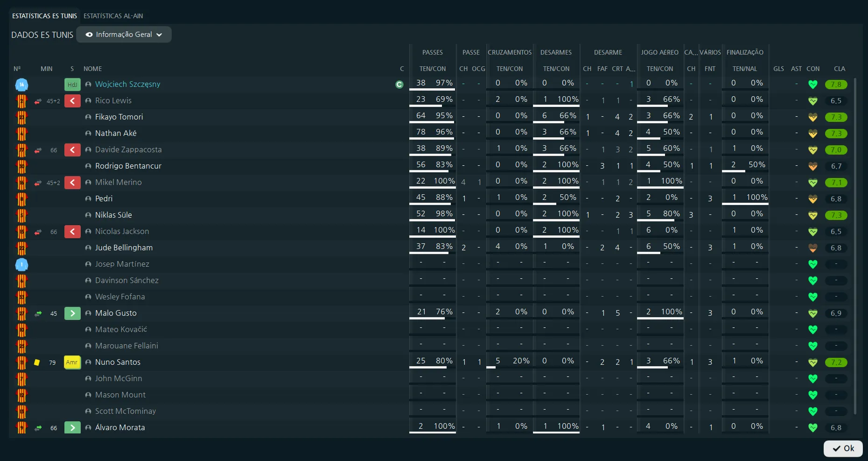The width and height of the screenshot is (868, 461).
Task: Sort by the CON column header
Action: [x=813, y=69]
